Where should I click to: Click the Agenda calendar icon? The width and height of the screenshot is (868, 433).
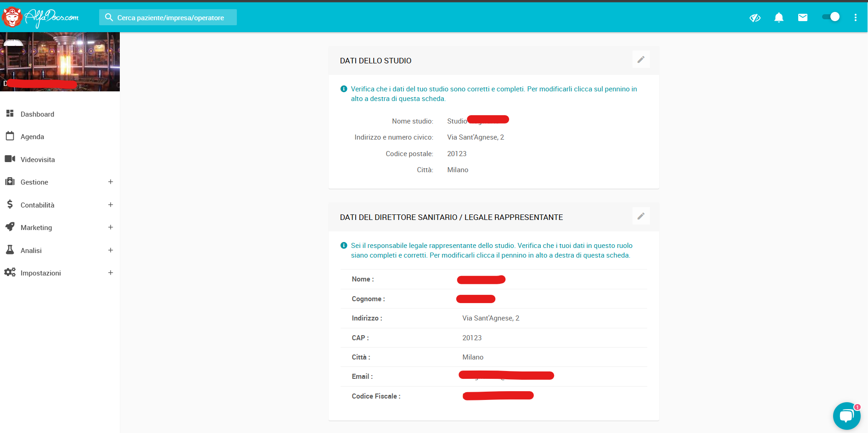coord(10,136)
